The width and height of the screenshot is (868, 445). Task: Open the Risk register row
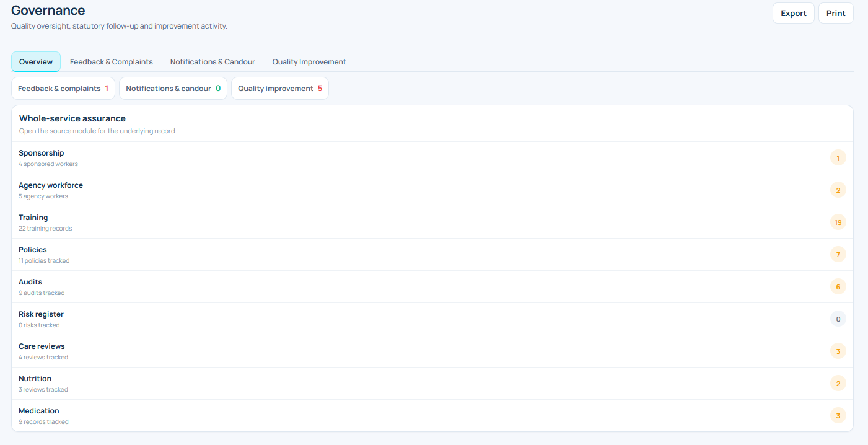click(x=432, y=319)
